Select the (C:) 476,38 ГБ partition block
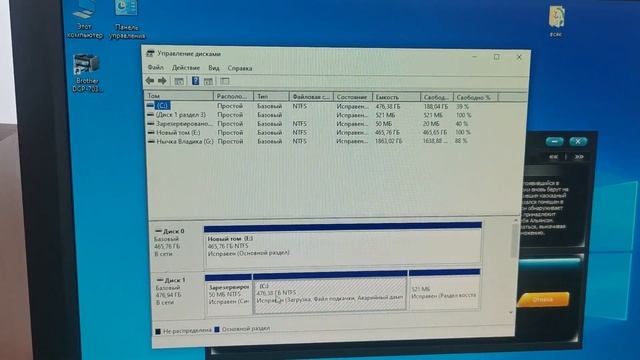640x360 pixels. pyautogui.click(x=330, y=292)
